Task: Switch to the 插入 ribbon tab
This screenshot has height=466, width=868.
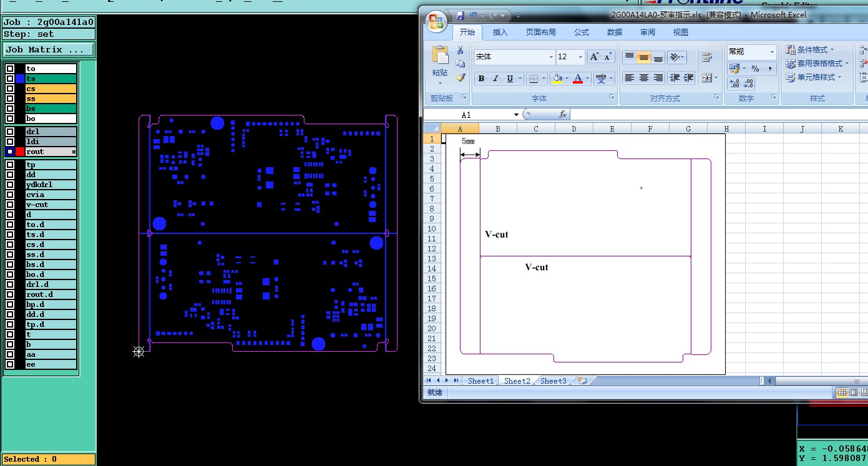Action: pos(500,32)
